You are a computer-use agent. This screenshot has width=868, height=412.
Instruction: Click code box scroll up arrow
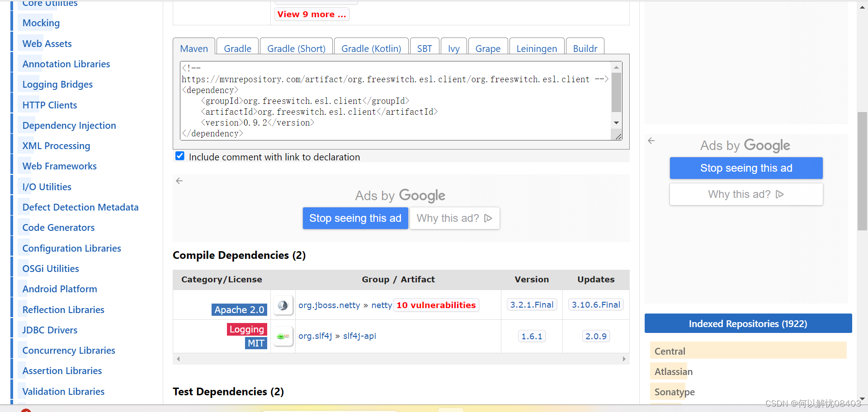click(616, 67)
